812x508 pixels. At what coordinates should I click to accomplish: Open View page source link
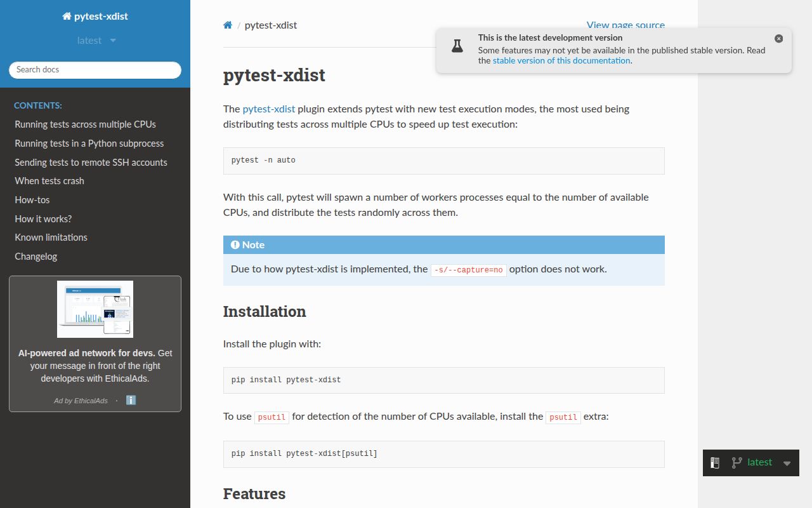click(x=625, y=25)
